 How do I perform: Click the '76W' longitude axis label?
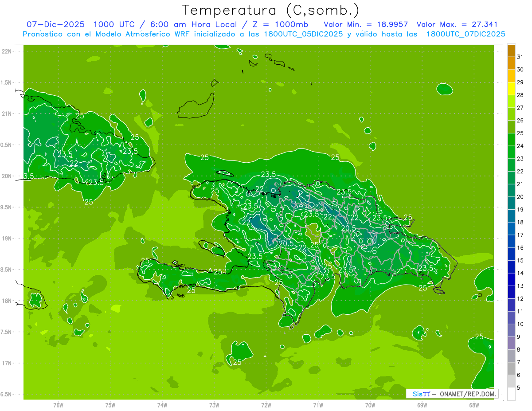(x=58, y=405)
